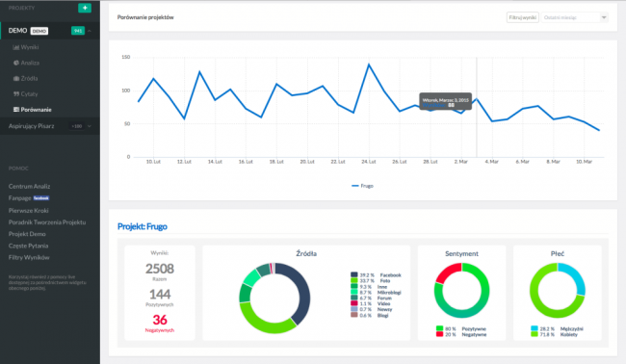Open the Analiza menu item

coord(30,63)
